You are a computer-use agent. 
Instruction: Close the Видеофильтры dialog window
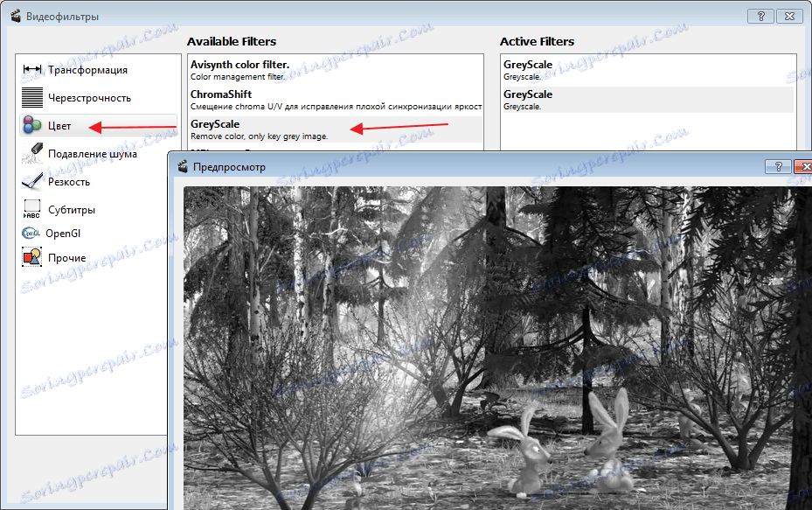point(790,16)
